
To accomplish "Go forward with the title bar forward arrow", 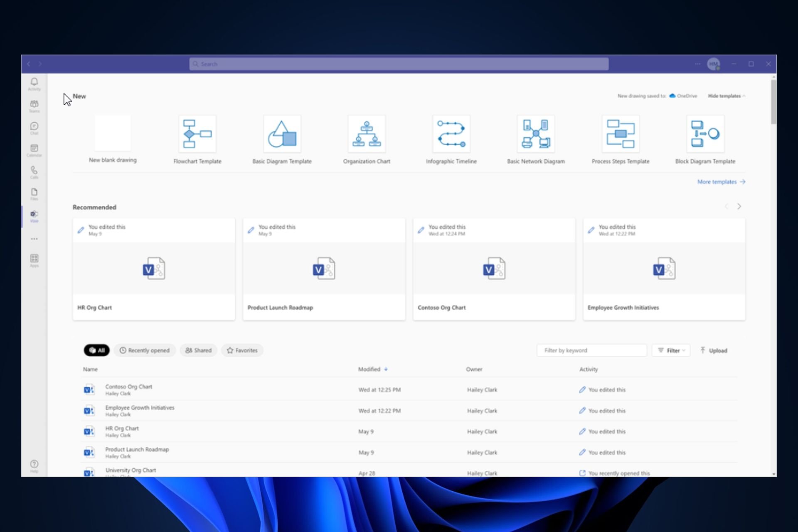I will (40, 64).
